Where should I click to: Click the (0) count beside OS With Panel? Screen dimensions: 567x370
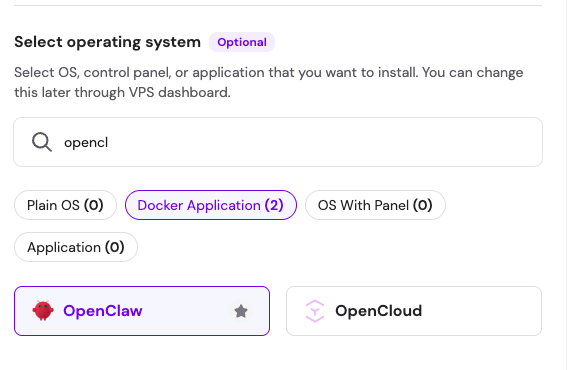click(422, 205)
